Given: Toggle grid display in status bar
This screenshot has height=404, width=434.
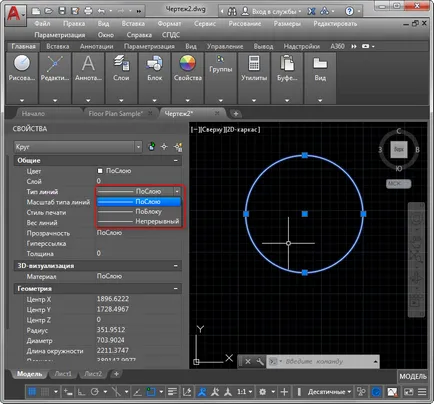Looking at the screenshot, I should pos(32,392).
